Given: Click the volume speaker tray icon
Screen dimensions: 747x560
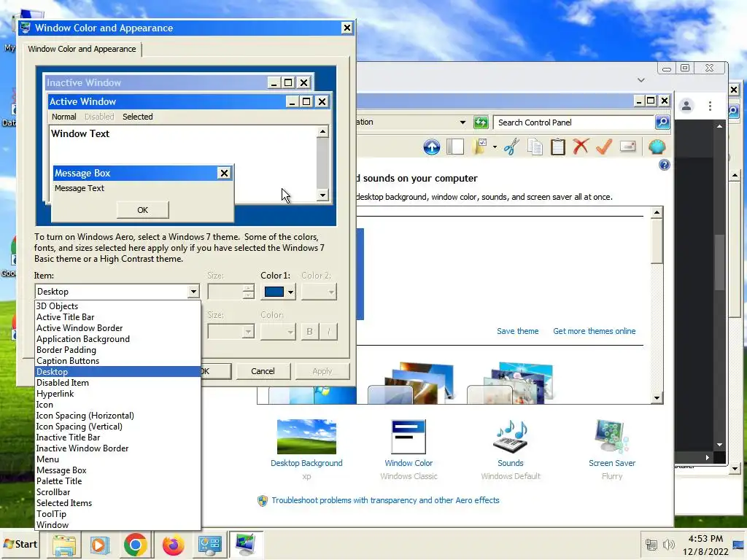Looking at the screenshot, I should pyautogui.click(x=669, y=544).
